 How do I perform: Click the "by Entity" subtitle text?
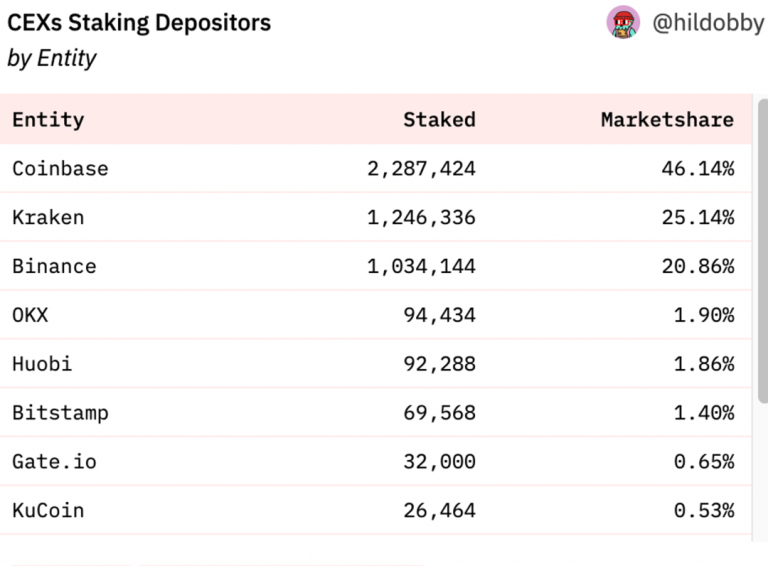pos(52,58)
